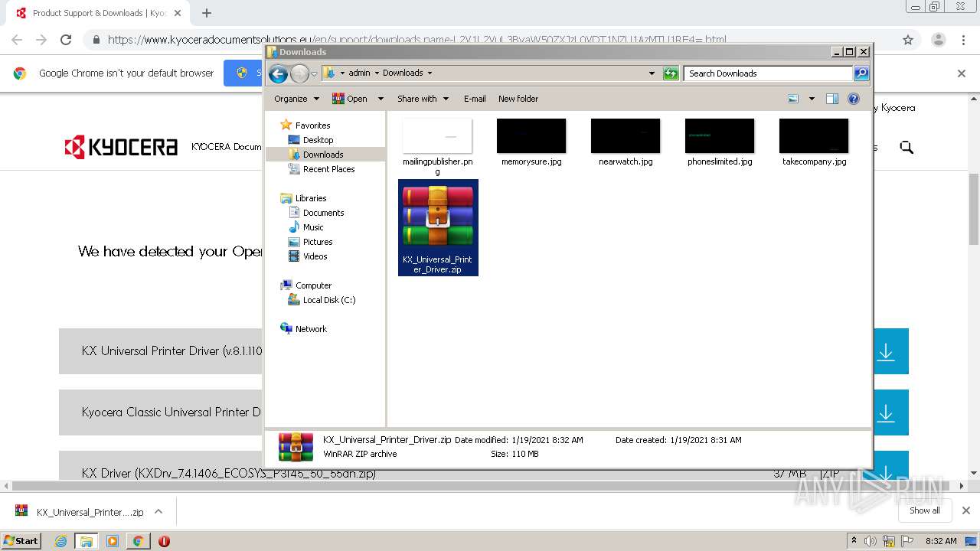Image resolution: width=980 pixels, height=551 pixels.
Task: Choose E-mail in the Explorer toolbar
Action: pos(475,99)
